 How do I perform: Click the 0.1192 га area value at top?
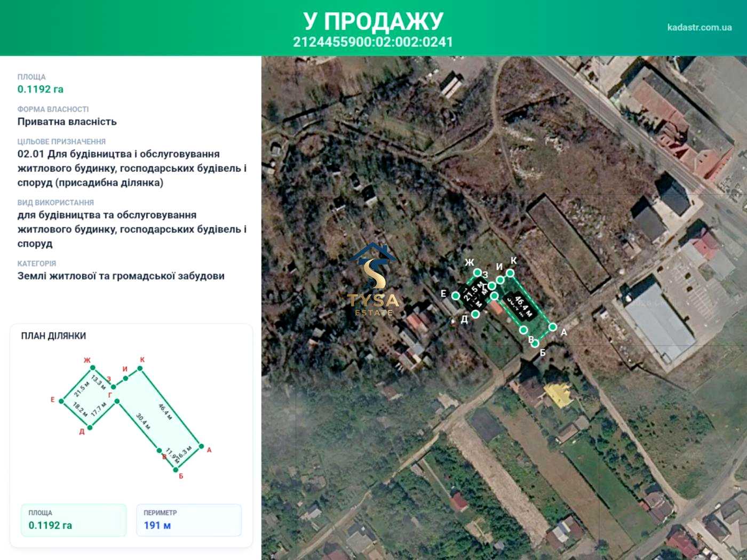41,89
